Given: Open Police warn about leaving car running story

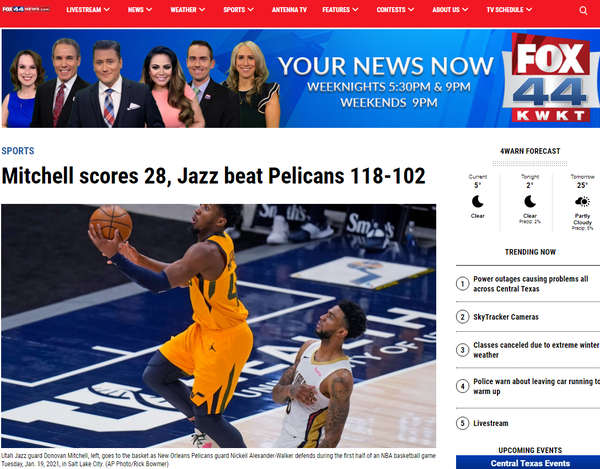Looking at the screenshot, I should [536, 386].
